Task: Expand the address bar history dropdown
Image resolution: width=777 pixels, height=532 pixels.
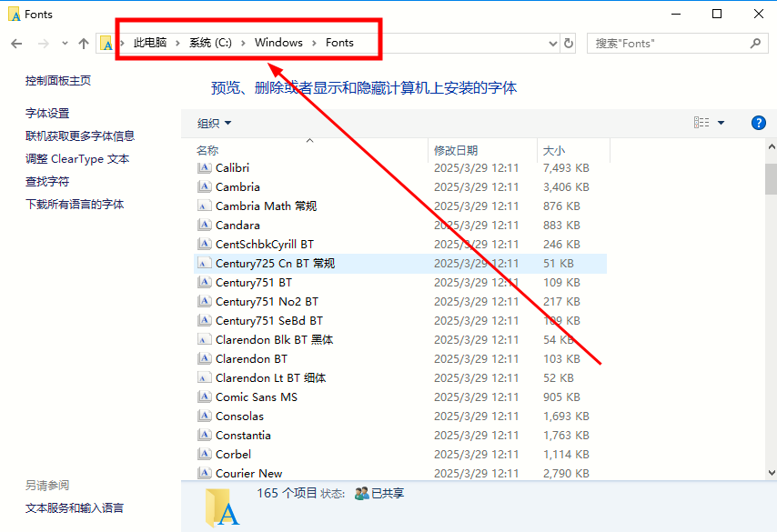Action: coord(553,43)
